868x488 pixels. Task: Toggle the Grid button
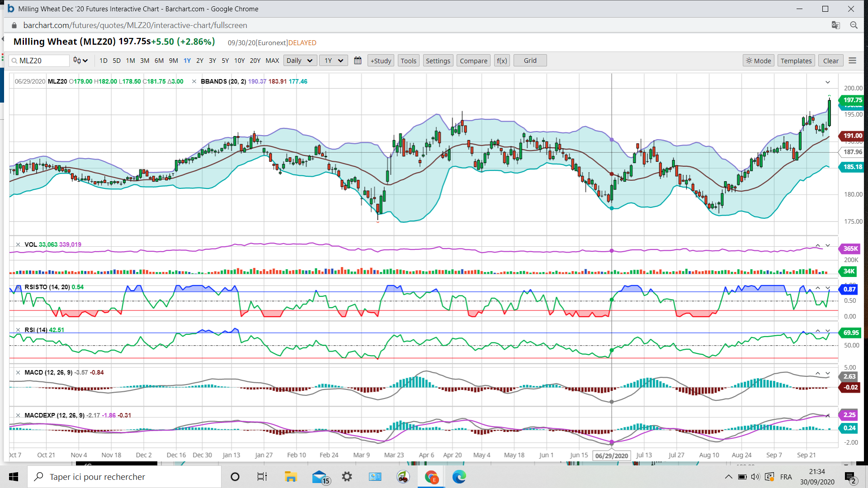[x=530, y=61]
